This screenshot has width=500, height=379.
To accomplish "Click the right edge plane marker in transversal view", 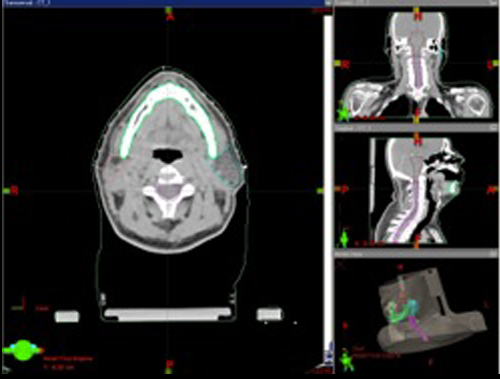I will pos(320,191).
